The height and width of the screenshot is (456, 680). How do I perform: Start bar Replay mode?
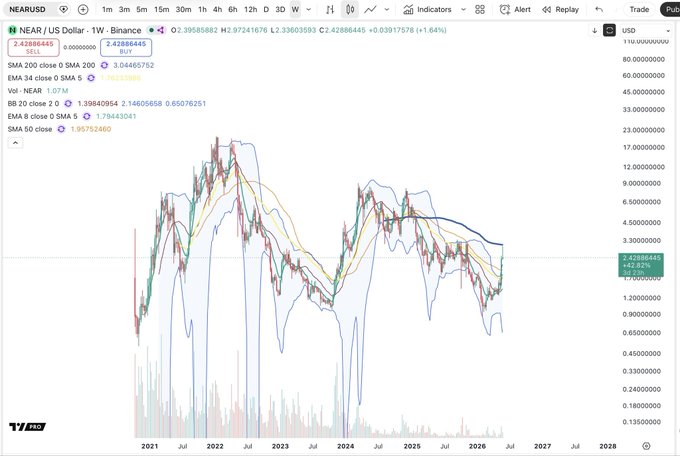point(560,9)
